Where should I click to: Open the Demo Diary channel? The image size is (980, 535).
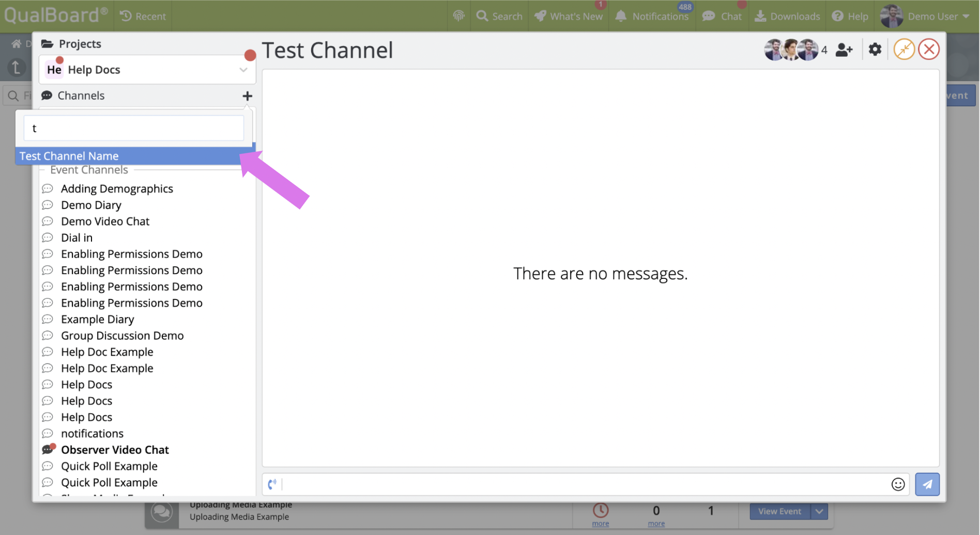[91, 205]
